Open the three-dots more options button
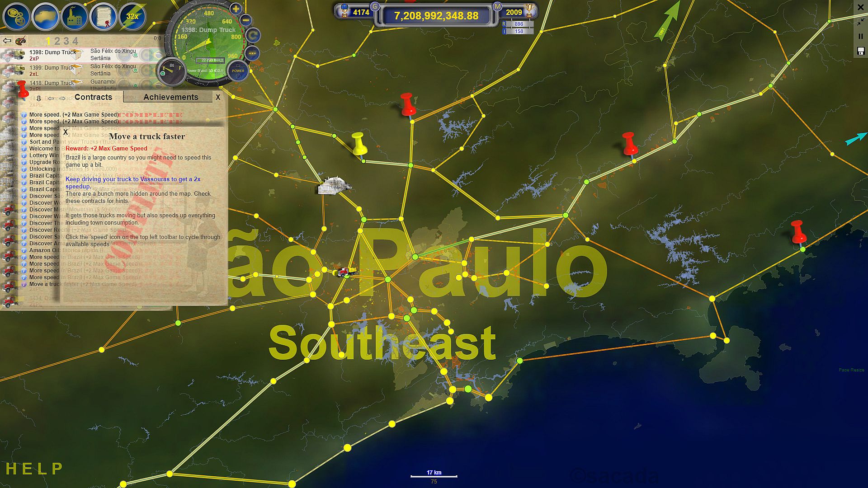 point(252,53)
